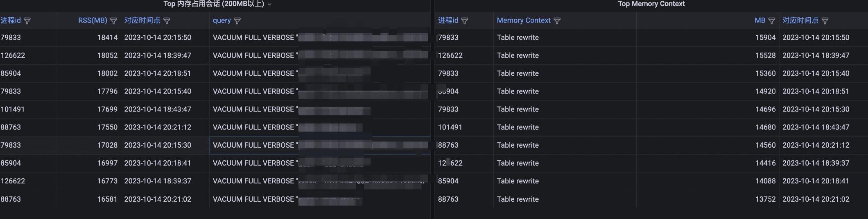Select RSS value 16773
Image resolution: width=868 pixels, height=219 pixels.
click(x=107, y=181)
